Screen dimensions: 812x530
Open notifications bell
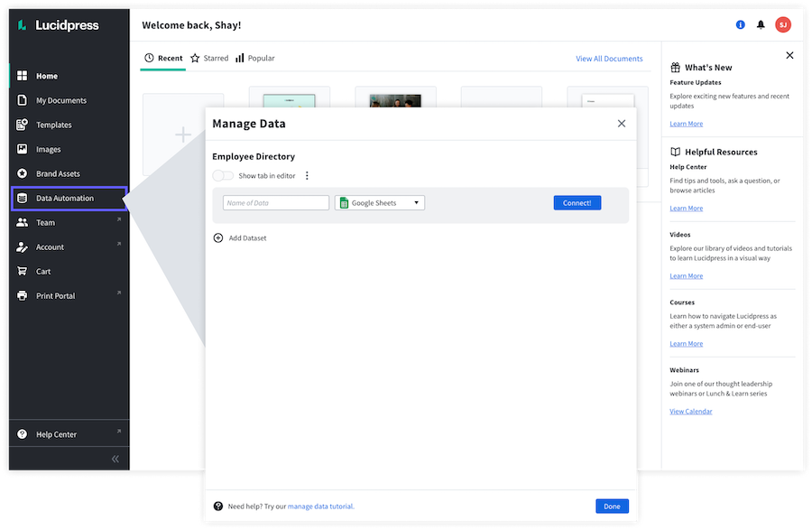(761, 24)
